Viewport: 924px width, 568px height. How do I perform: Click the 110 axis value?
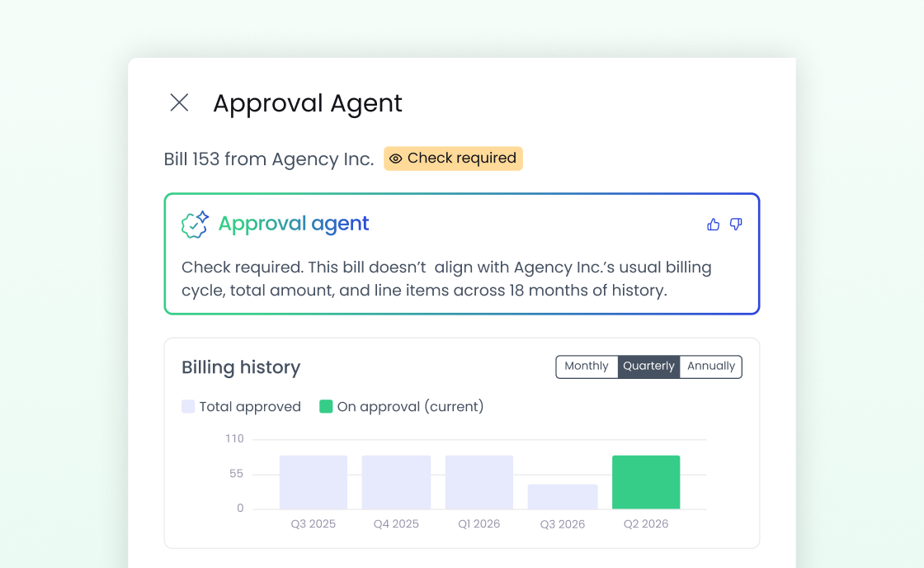click(x=234, y=439)
